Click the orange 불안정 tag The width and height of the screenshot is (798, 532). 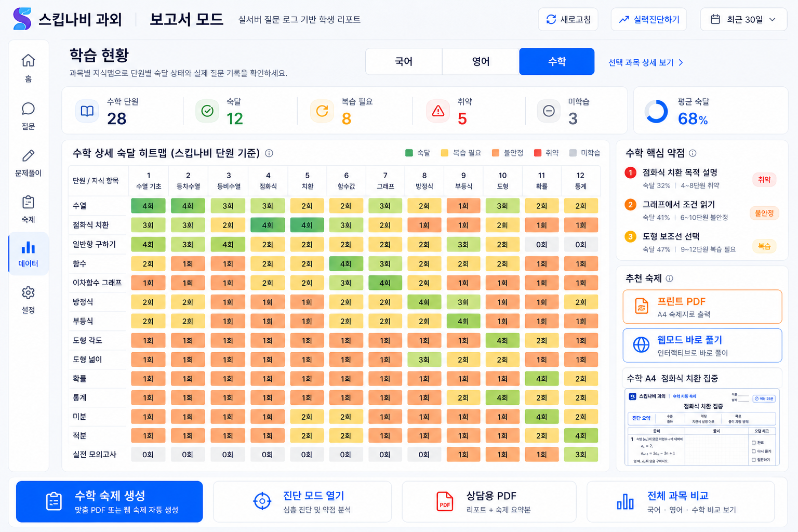(x=764, y=213)
